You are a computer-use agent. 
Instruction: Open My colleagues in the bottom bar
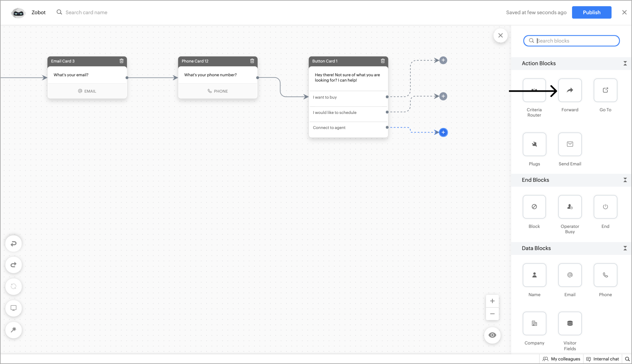point(561,359)
